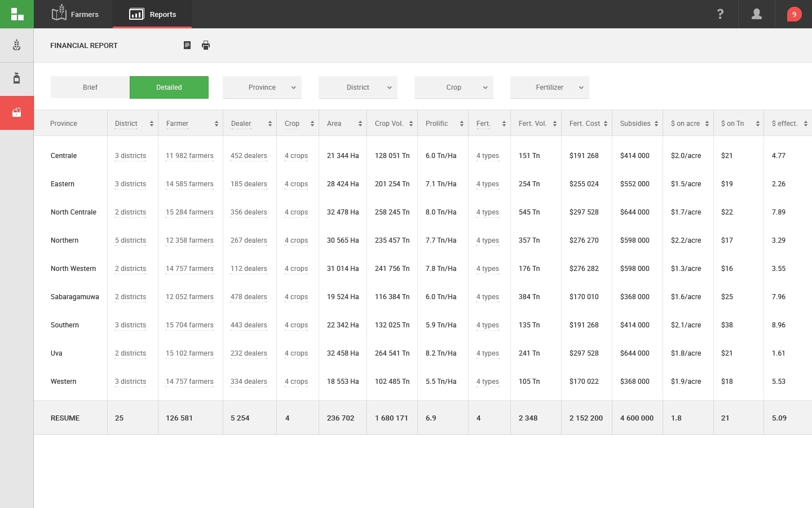Open the Farmers tab
812x508 pixels.
[x=75, y=14]
